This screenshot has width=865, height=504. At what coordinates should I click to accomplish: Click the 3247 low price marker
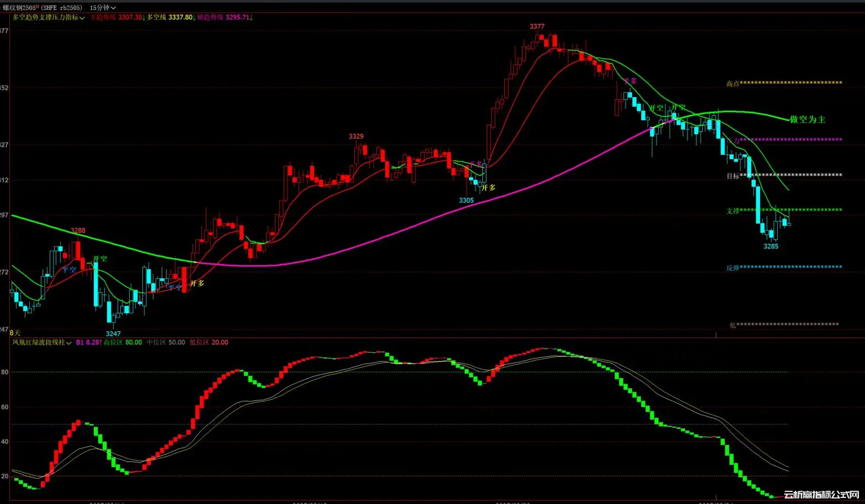113,334
